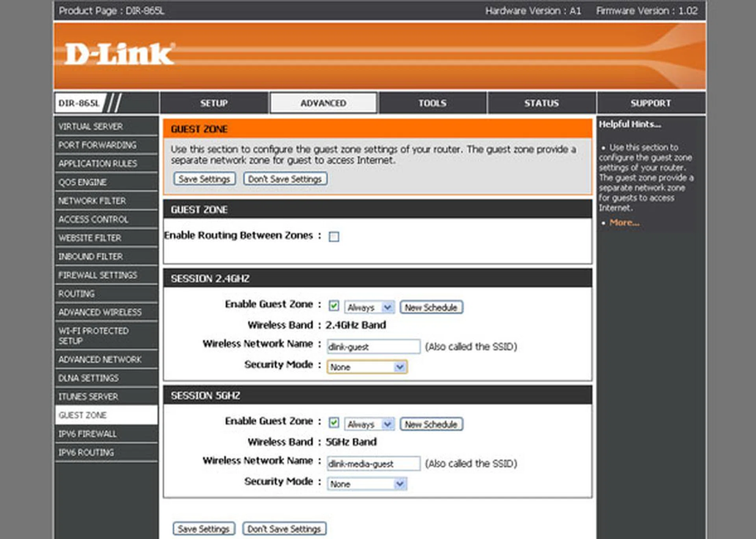756x539 pixels.
Task: Focus the dlink-media-guest SSID field
Action: pyautogui.click(x=373, y=463)
